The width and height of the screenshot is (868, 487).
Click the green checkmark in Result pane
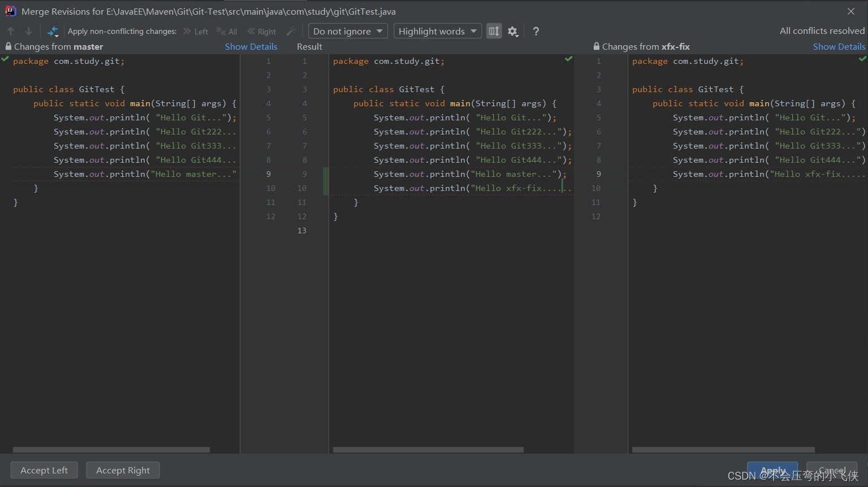point(568,59)
